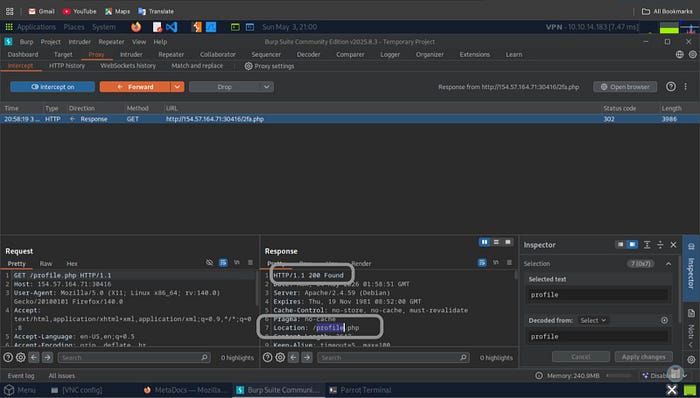Open Response search help icon
The height and width of the screenshot is (398, 700).
click(267, 357)
